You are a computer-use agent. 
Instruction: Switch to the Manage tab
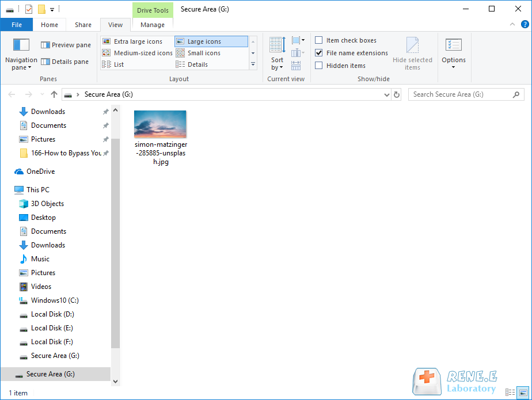[x=153, y=25]
